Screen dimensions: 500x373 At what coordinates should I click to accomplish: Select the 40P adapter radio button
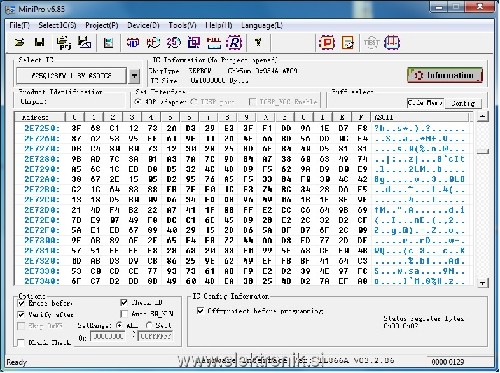click(138, 102)
